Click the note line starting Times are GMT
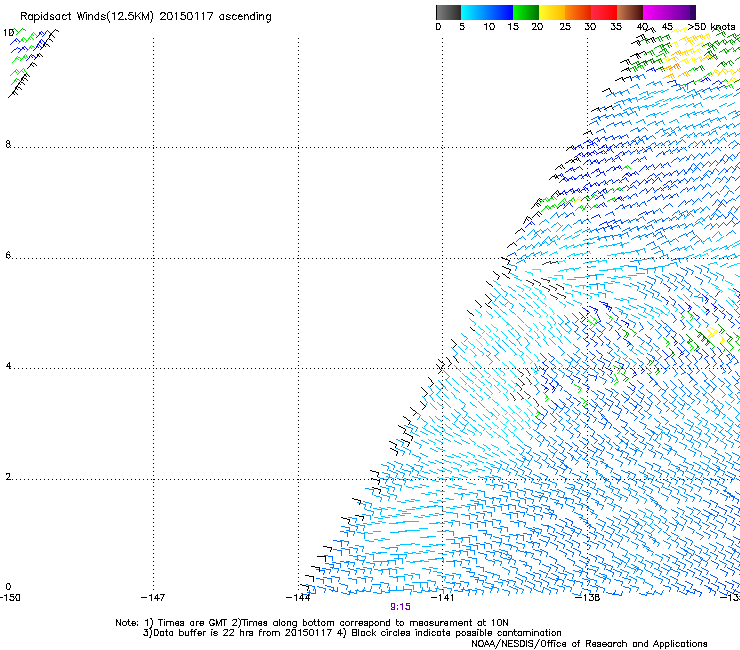Viewport: 740px width, 650px height. click(x=311, y=623)
